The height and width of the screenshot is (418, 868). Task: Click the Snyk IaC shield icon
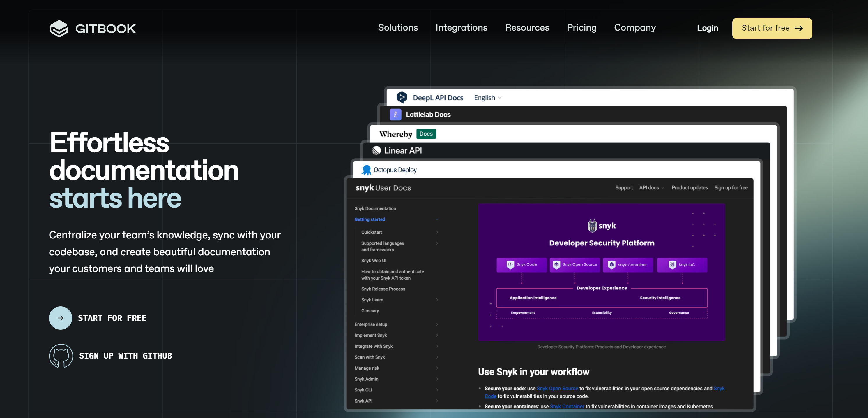(x=672, y=264)
